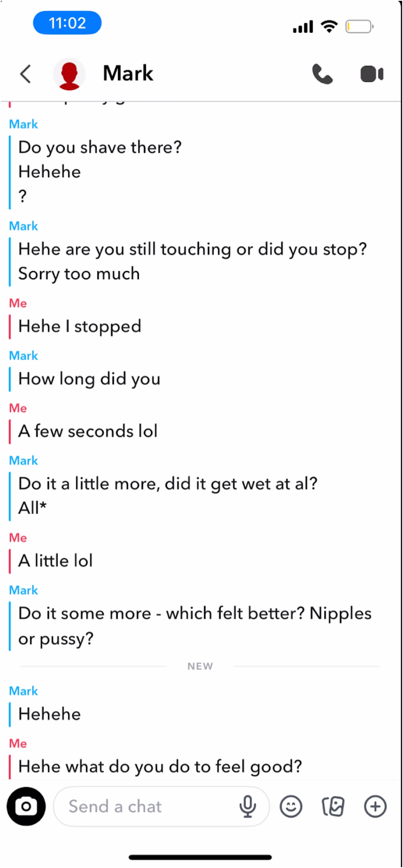The width and height of the screenshot is (403, 868).
Task: Open the camera from the chat bar
Action: pos(26,806)
